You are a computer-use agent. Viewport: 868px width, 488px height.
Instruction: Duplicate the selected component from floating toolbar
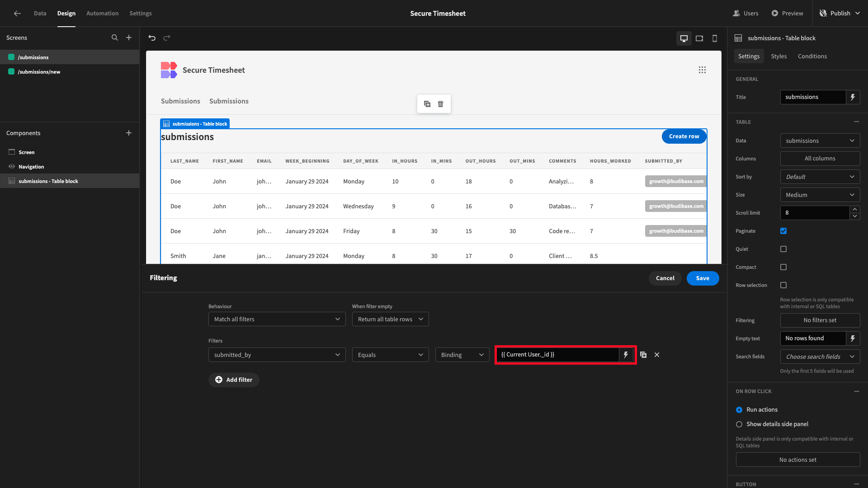(x=427, y=104)
